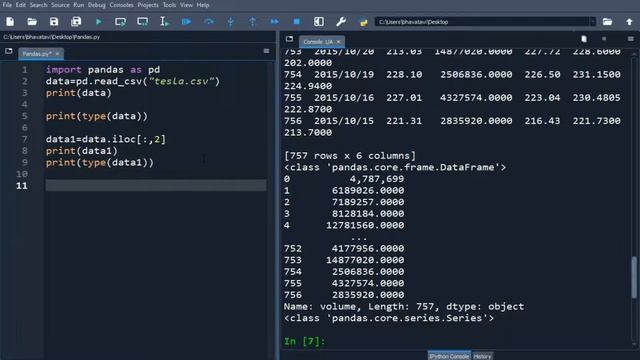The image size is (640, 360).
Task: Click the read_csv tesla.csv code line
Action: pyautogui.click(x=133, y=81)
